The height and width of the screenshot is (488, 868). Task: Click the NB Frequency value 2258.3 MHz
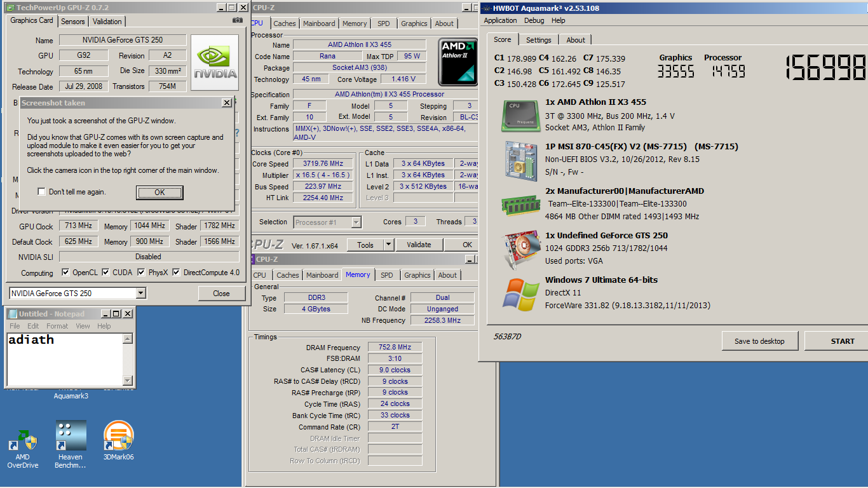point(442,320)
